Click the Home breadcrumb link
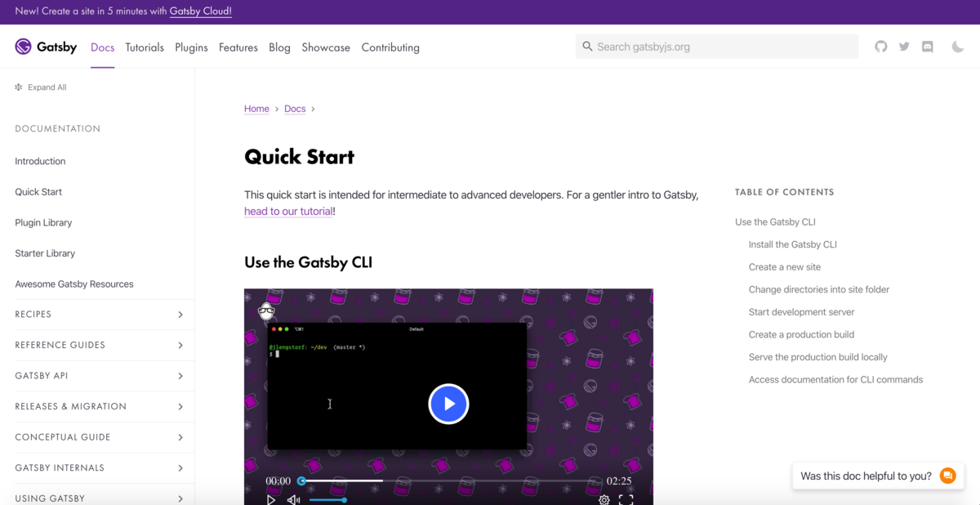The image size is (980, 505). [256, 109]
